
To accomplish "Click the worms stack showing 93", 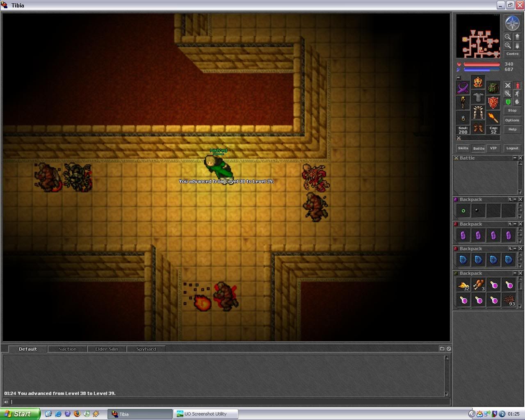I will [509, 300].
